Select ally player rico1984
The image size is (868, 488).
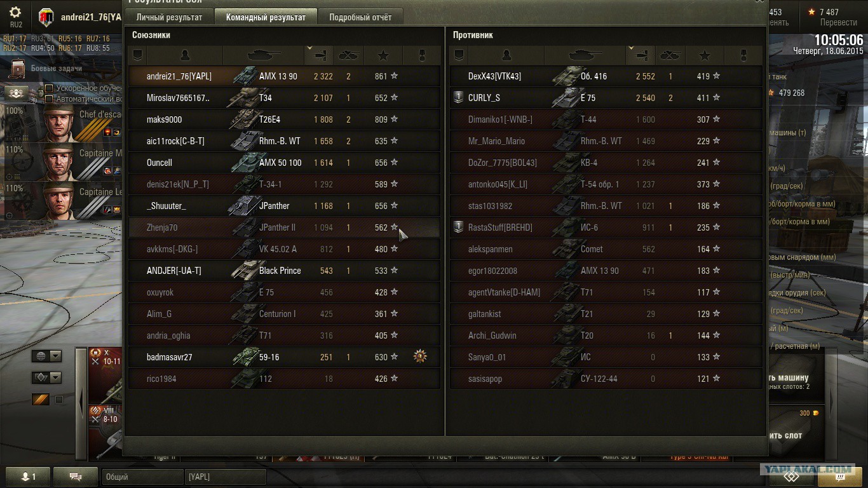click(284, 379)
